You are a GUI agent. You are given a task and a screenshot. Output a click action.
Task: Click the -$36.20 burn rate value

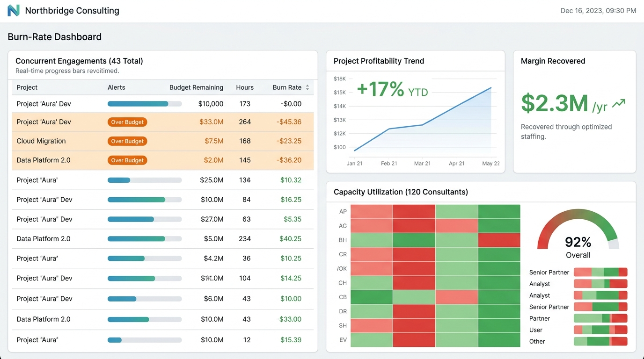(289, 160)
